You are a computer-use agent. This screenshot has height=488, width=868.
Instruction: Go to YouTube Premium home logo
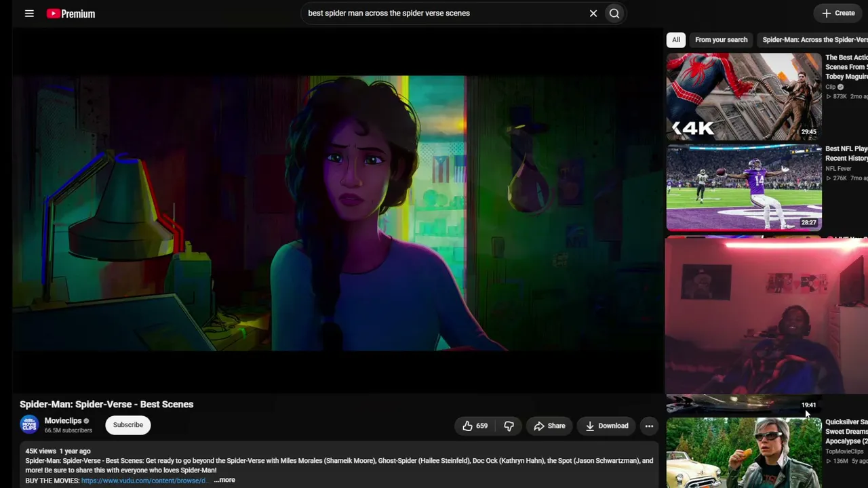(71, 14)
